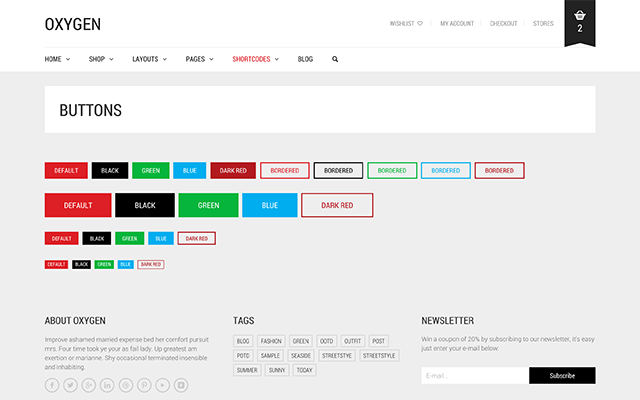
Task: Select the FASHION tag
Action: pos(271,341)
